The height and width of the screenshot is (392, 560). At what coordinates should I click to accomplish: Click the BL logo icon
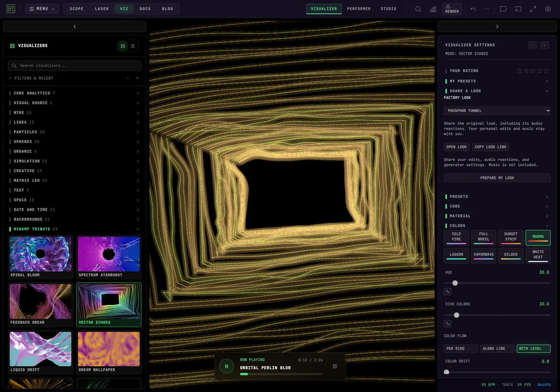tap(11, 9)
